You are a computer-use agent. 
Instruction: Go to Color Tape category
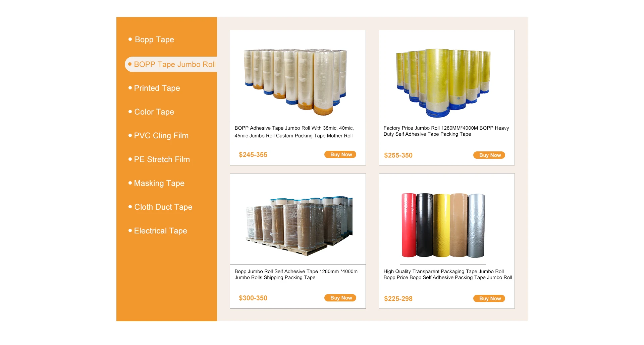(x=154, y=112)
